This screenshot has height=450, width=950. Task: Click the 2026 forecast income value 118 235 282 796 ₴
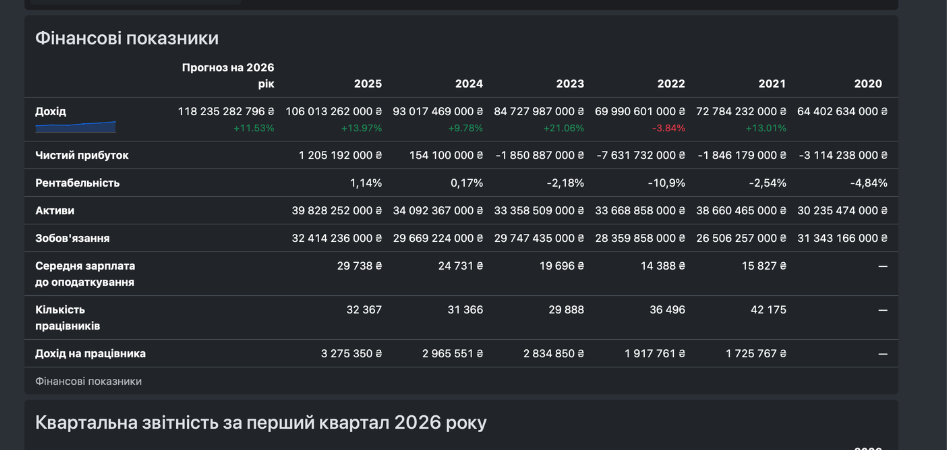coord(226,111)
